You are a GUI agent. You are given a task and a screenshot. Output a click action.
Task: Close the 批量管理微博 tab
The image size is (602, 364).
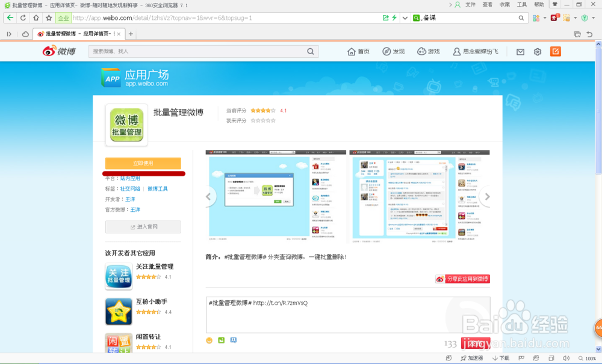pyautogui.click(x=119, y=34)
